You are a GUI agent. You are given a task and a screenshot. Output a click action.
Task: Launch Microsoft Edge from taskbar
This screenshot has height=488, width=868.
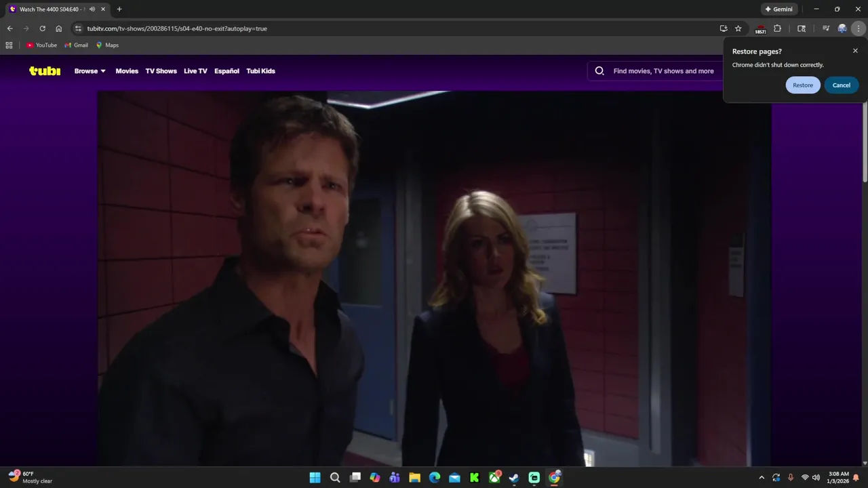tap(435, 478)
